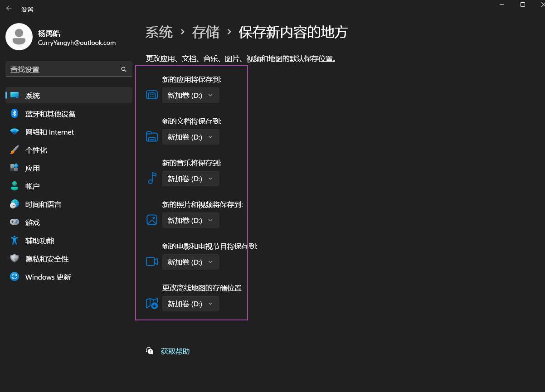This screenshot has height=392, width=545.
Task: Open 辅助功能 settings category
Action: coord(69,241)
